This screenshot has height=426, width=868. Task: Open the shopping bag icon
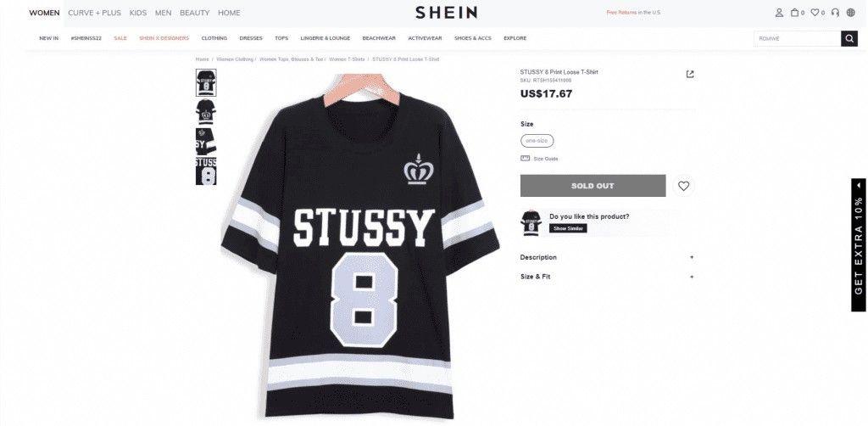click(795, 13)
